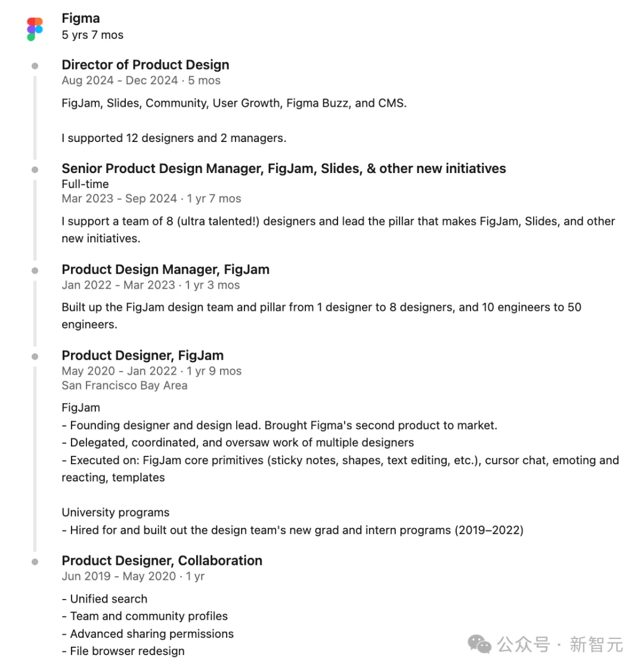The height and width of the screenshot is (670, 644).
Task: Select the Director of Product Design title
Action: tap(145, 64)
